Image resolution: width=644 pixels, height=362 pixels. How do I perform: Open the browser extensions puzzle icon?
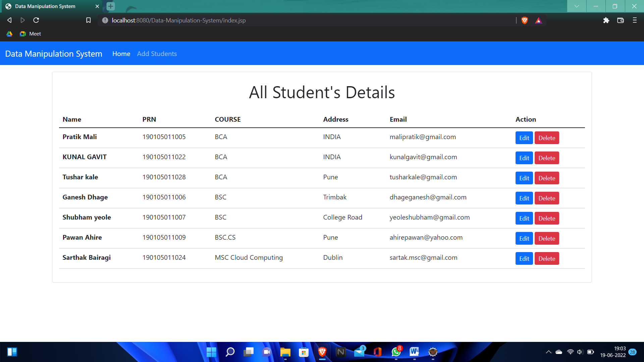[606, 20]
